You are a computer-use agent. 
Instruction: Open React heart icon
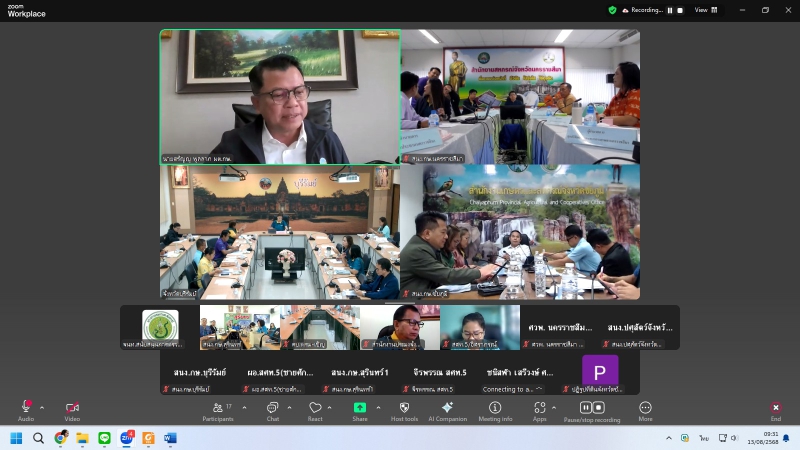pyautogui.click(x=315, y=411)
